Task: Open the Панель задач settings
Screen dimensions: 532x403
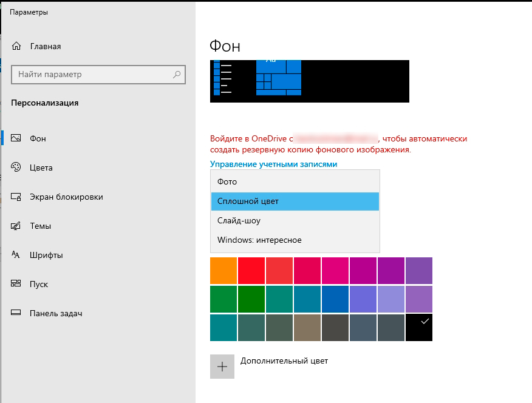Action: click(x=56, y=314)
